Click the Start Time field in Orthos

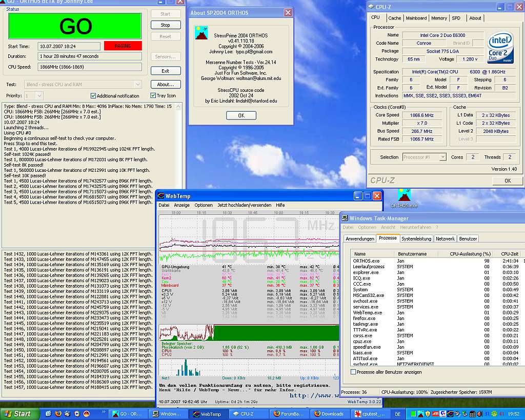69,46
